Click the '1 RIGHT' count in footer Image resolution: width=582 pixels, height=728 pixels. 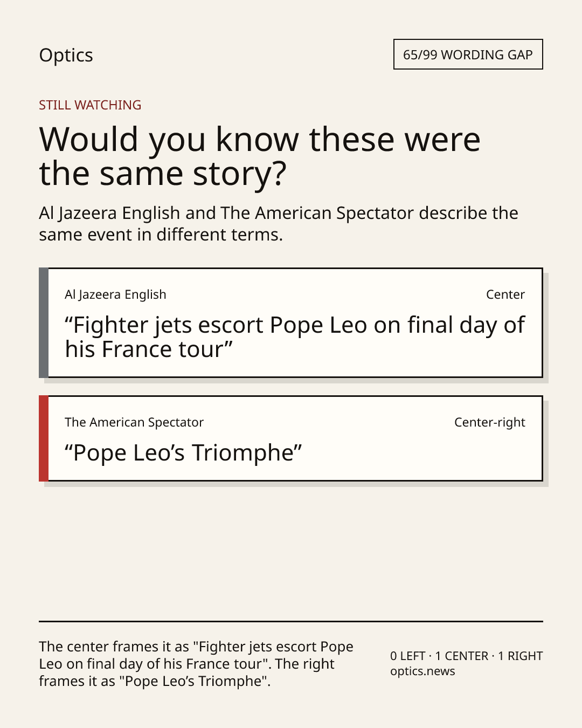[x=521, y=656]
